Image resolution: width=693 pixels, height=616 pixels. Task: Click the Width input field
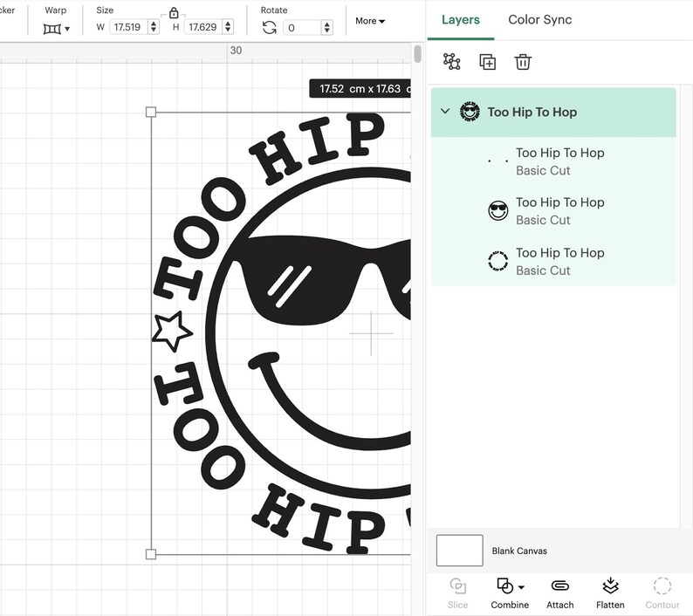point(128,27)
